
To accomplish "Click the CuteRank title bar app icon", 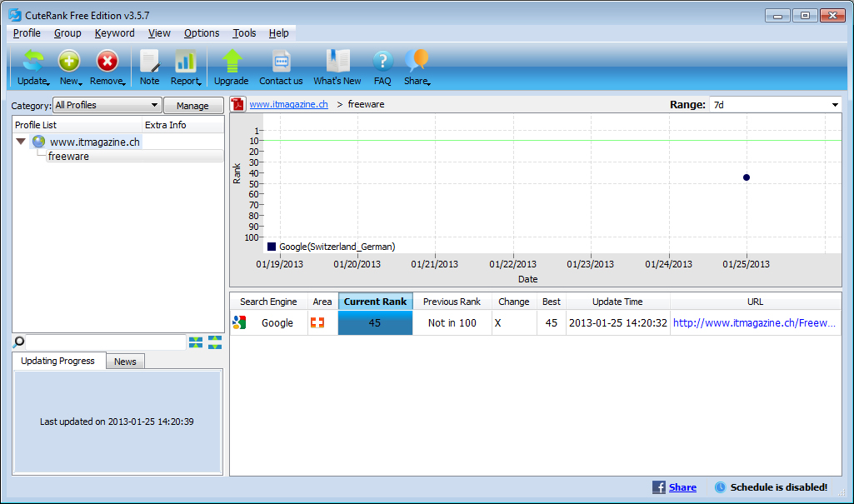I will [15, 15].
